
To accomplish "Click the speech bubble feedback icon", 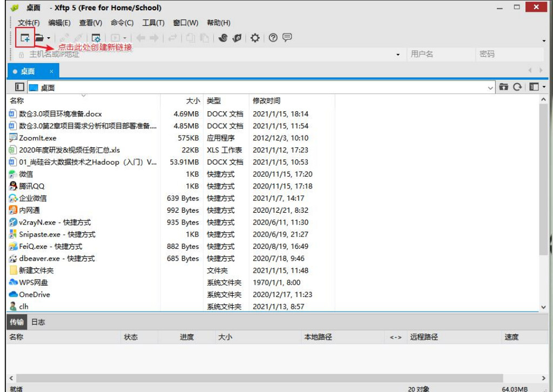I will 287,37.
